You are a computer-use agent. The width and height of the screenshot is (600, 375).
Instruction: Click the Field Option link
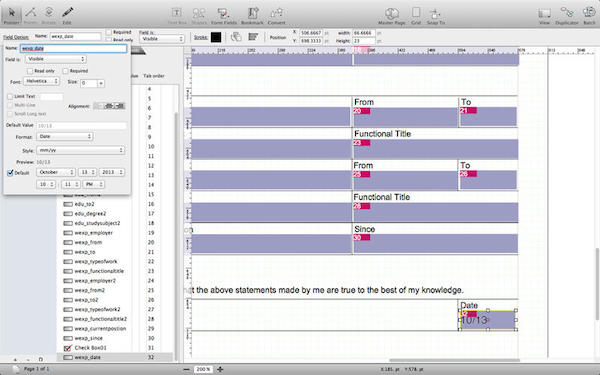[x=16, y=37]
